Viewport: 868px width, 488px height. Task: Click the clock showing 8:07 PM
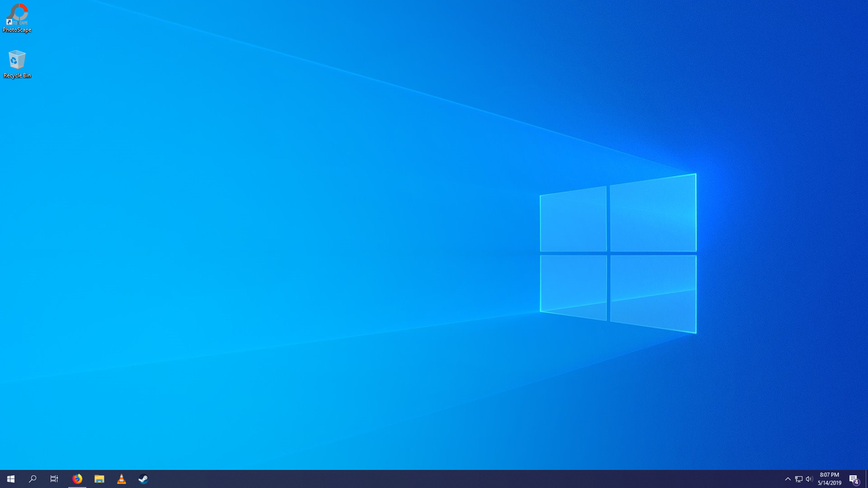point(829,475)
